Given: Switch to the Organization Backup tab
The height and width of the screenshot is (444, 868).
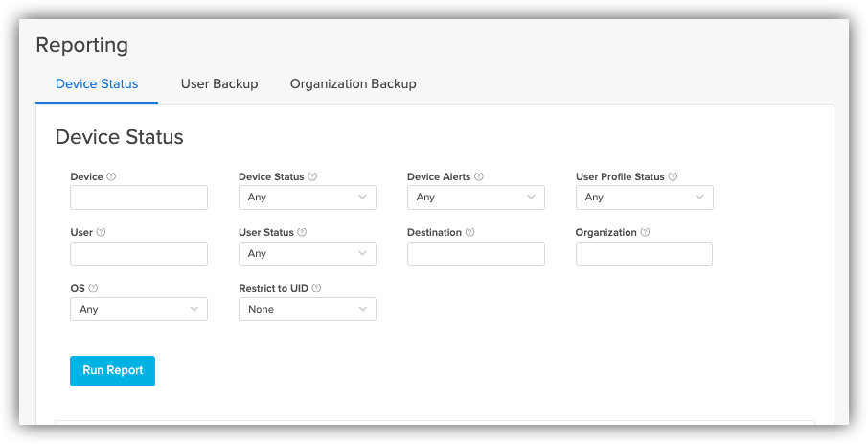Looking at the screenshot, I should (354, 83).
